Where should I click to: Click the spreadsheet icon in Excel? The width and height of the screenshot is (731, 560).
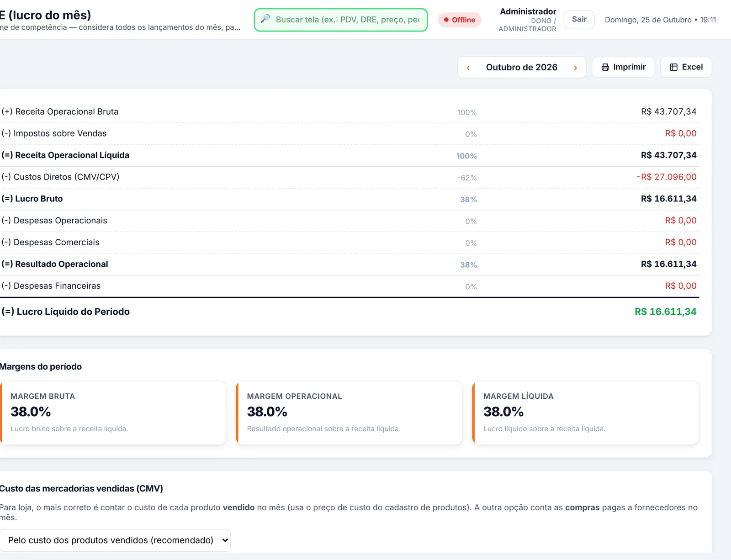(x=673, y=67)
